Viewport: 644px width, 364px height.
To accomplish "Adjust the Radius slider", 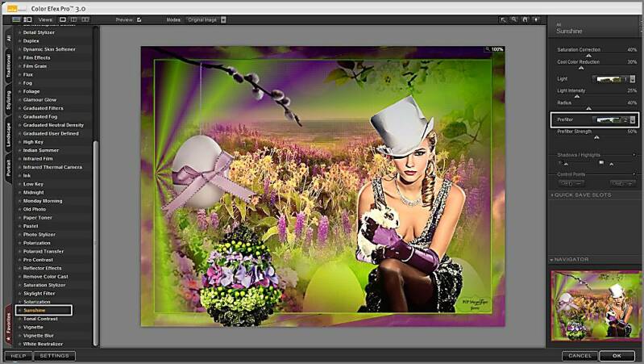I will (588, 108).
